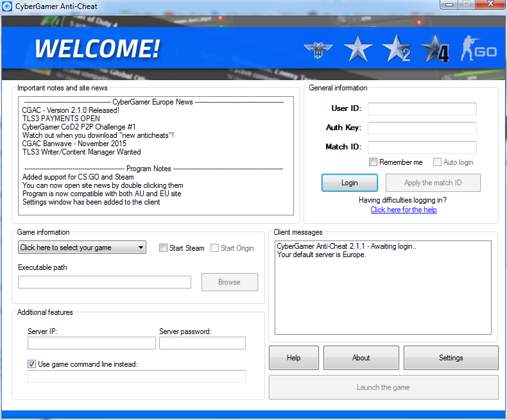The width and height of the screenshot is (507, 420).
Task: Click the Executable path text box
Action: 105,282
